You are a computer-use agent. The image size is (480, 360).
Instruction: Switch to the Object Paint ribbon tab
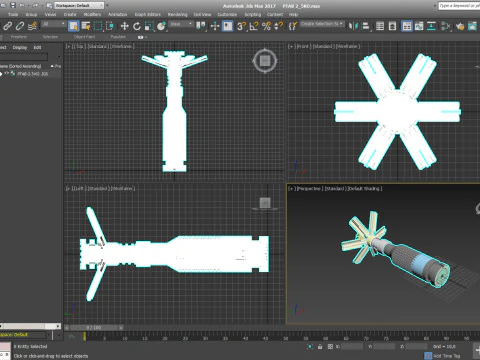84,37
